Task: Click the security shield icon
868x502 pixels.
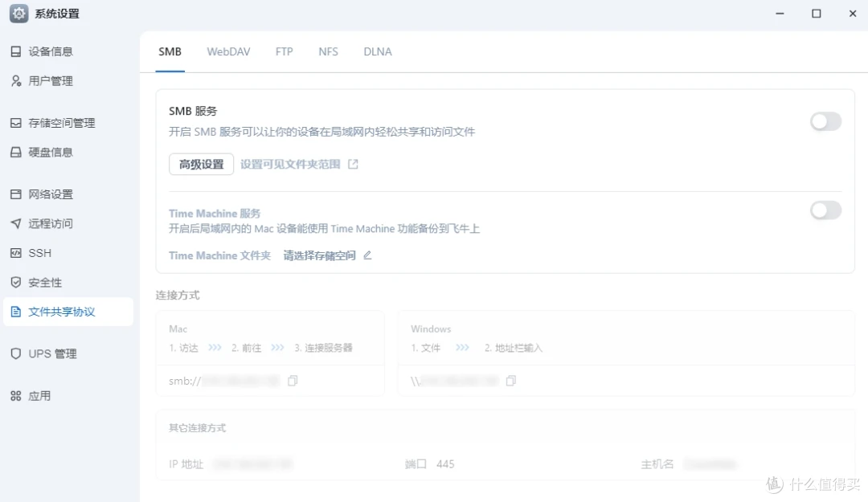Action: point(16,282)
